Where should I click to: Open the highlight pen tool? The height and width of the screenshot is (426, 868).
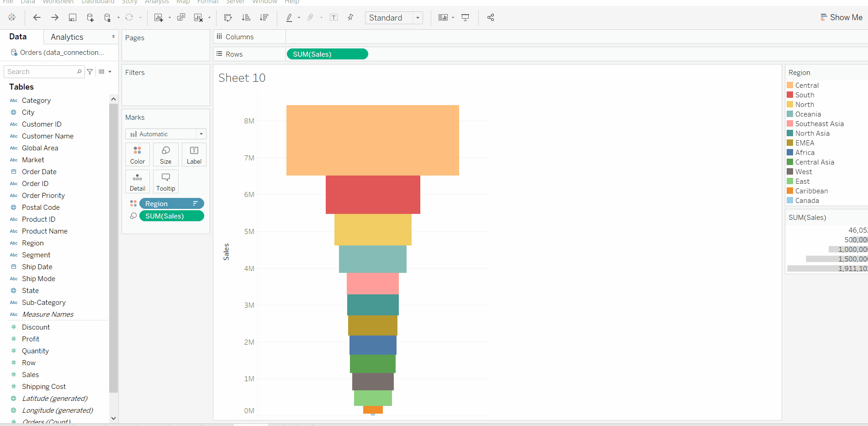pos(289,17)
